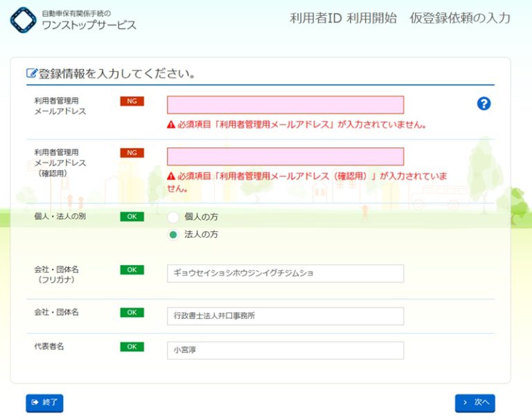Click warning triangle in confirmation email error message
The image size is (532, 420).
pyautogui.click(x=171, y=176)
